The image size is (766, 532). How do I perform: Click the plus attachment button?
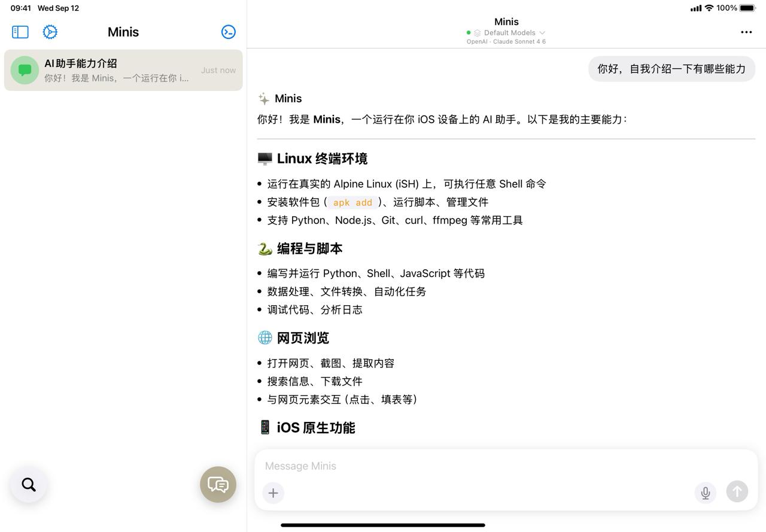[273, 493]
